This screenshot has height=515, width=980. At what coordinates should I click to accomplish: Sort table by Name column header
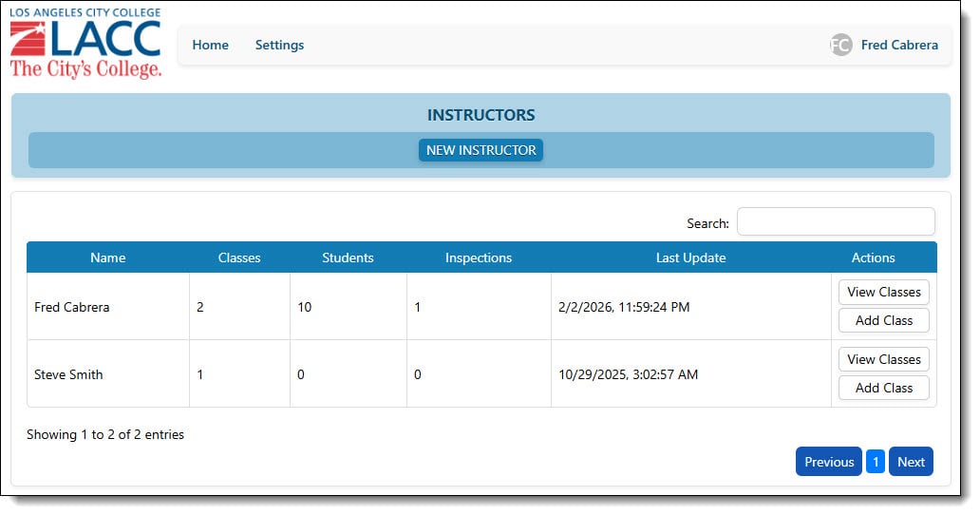point(107,257)
